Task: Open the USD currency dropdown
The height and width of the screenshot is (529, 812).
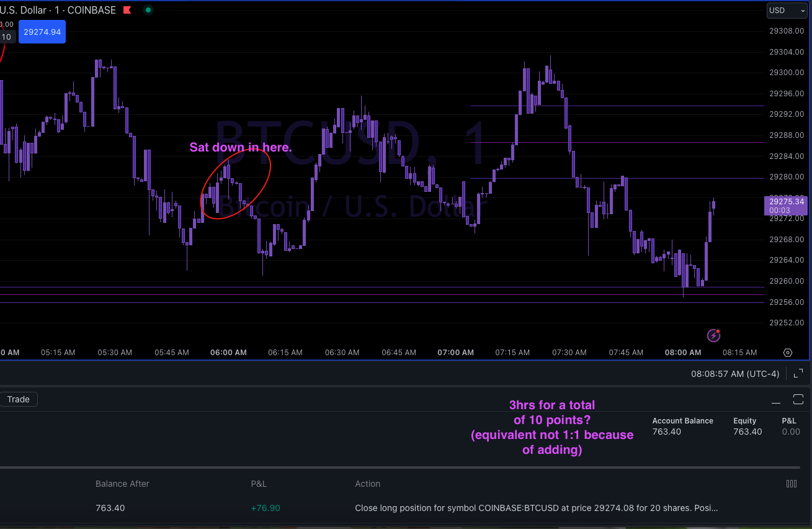Action: [x=787, y=10]
